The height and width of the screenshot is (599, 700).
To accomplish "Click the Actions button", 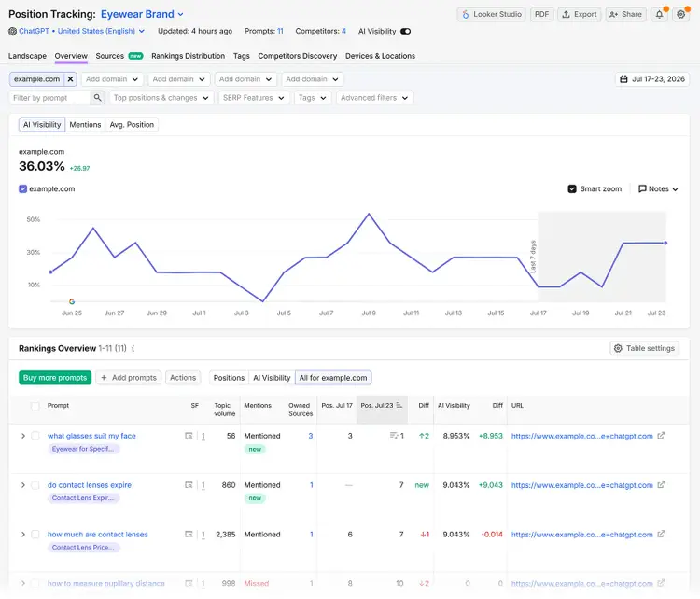I will pyautogui.click(x=183, y=378).
